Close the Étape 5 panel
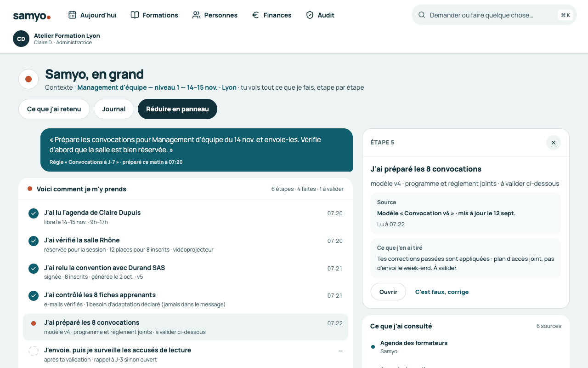The height and width of the screenshot is (368, 588). pyautogui.click(x=554, y=143)
